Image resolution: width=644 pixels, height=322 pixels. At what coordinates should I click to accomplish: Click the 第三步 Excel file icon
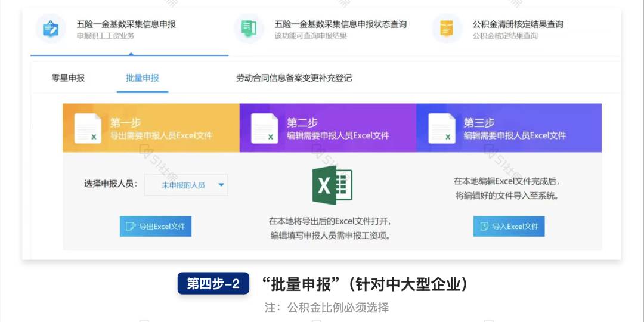click(442, 128)
